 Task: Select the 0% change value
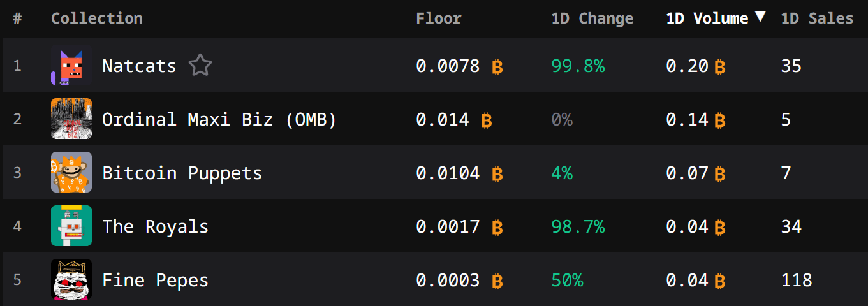click(x=562, y=119)
